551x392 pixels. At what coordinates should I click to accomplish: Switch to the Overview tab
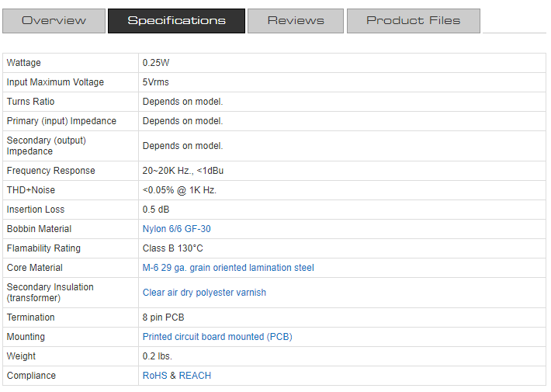point(54,21)
